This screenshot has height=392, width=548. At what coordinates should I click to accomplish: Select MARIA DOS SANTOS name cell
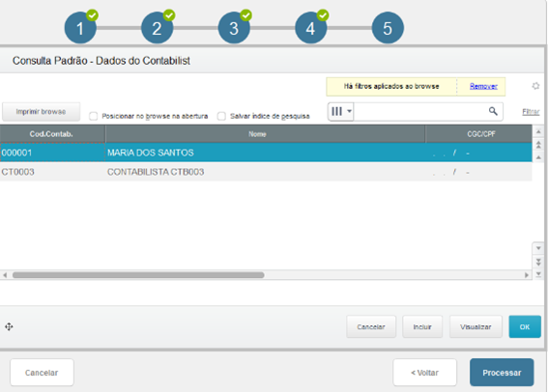pos(265,153)
